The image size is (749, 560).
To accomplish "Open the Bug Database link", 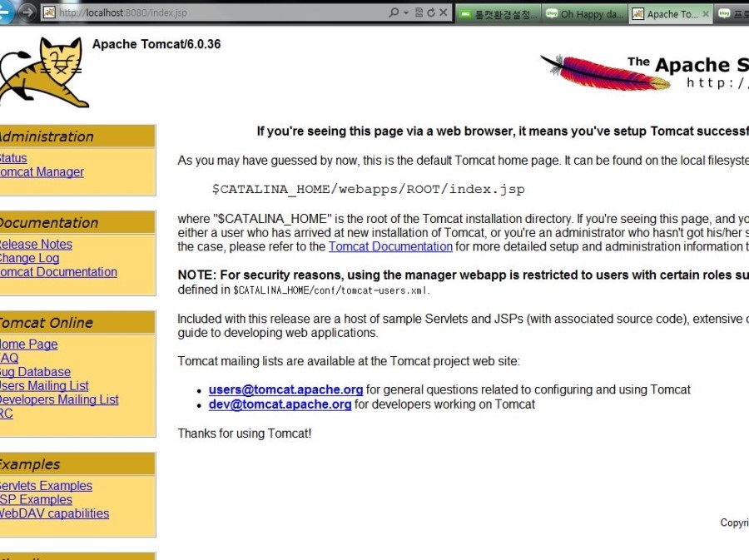I will 35,372.
